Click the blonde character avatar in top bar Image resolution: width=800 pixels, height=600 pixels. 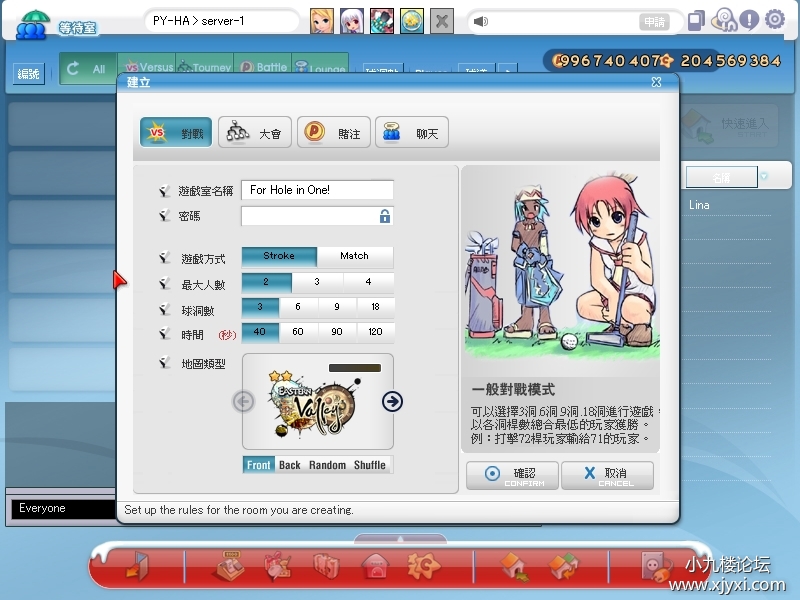pyautogui.click(x=322, y=20)
